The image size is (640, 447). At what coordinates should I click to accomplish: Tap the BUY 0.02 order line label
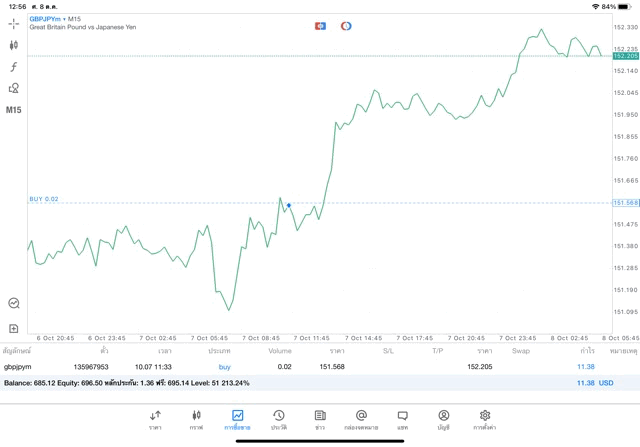coord(44,199)
